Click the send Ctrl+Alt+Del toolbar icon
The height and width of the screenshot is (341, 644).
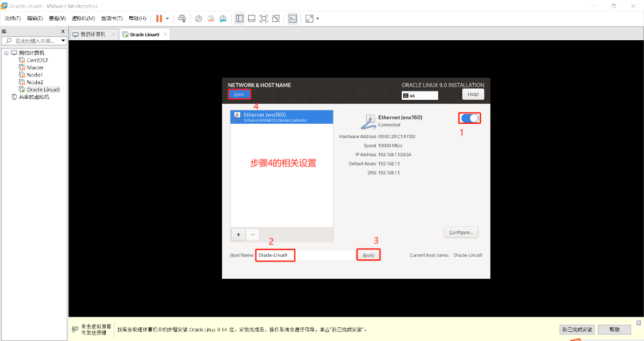coord(182,18)
